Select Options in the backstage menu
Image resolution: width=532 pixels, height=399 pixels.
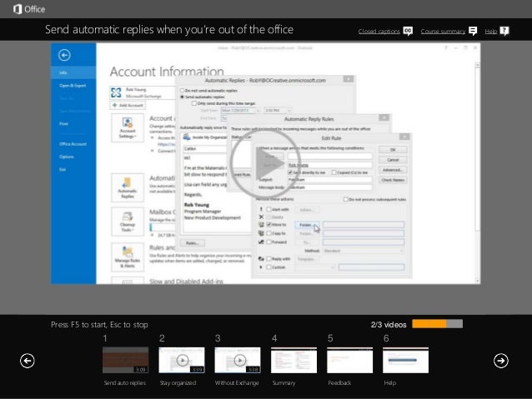[67, 157]
